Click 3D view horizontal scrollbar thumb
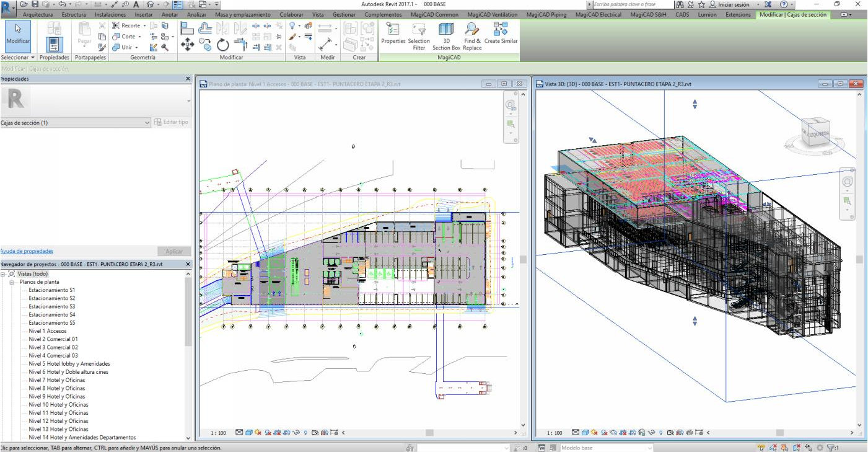This screenshot has height=452, width=868. coord(779,433)
